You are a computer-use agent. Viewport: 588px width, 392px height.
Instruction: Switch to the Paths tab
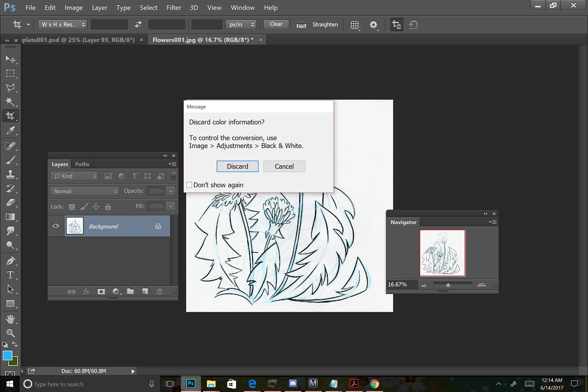82,164
